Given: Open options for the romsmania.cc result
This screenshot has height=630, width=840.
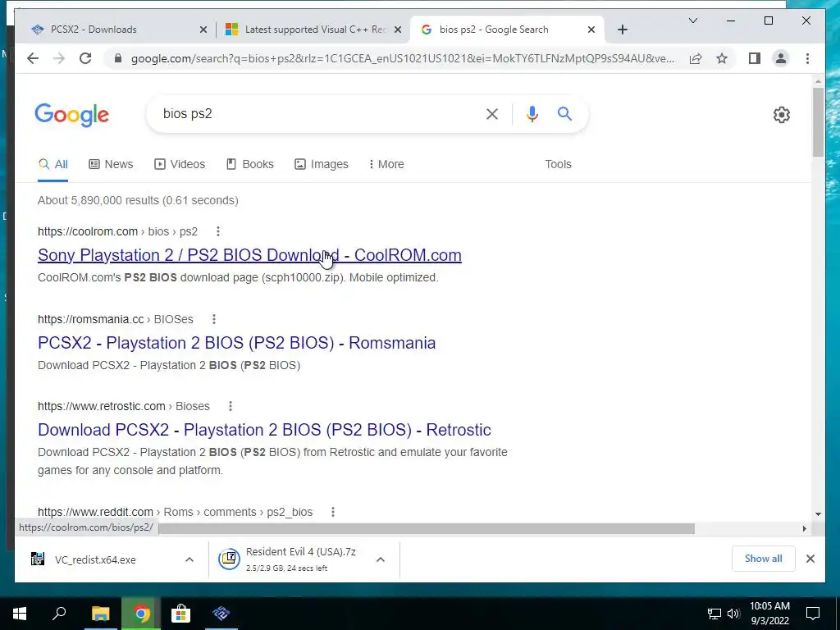Looking at the screenshot, I should 214,319.
